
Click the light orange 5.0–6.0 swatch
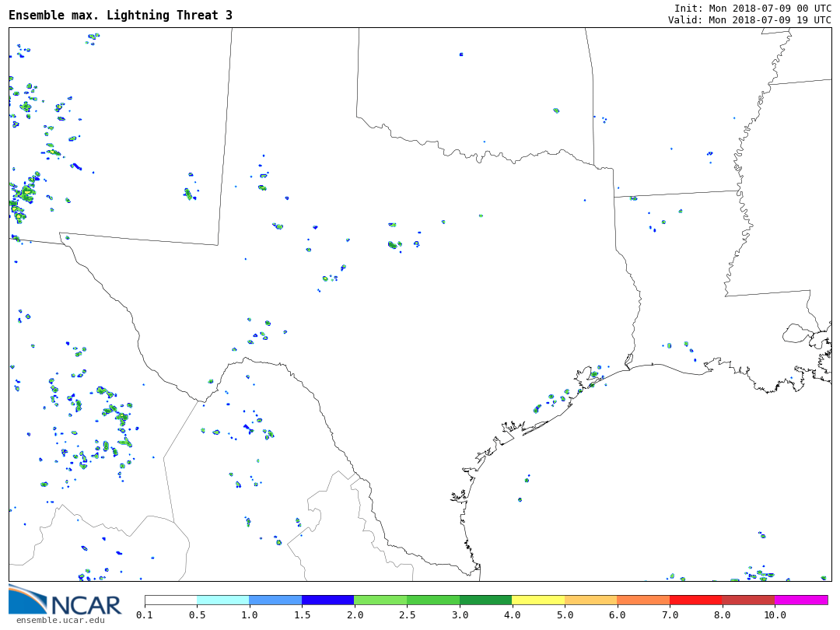(x=590, y=600)
